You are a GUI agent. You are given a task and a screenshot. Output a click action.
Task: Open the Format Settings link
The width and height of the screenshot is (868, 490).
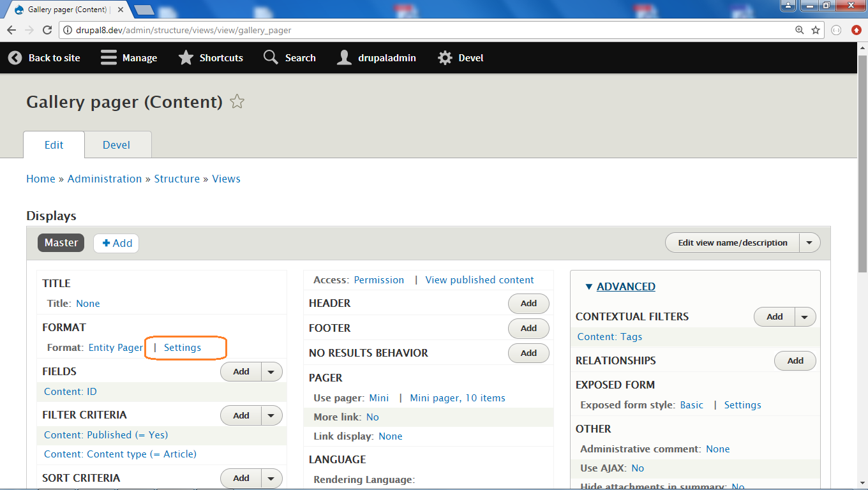(183, 348)
